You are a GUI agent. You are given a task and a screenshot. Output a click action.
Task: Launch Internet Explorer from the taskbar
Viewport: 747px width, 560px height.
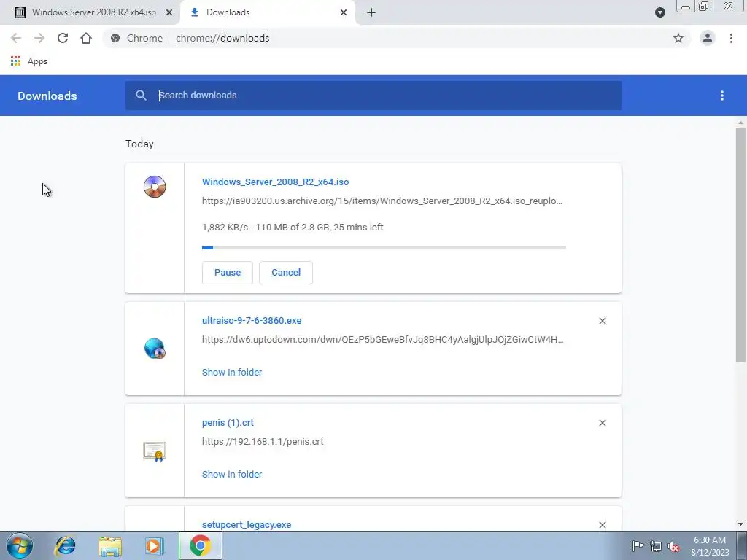click(x=65, y=545)
